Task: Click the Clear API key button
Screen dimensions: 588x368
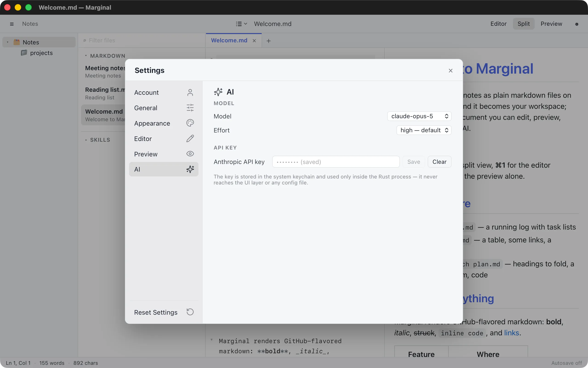Action: pos(439,162)
